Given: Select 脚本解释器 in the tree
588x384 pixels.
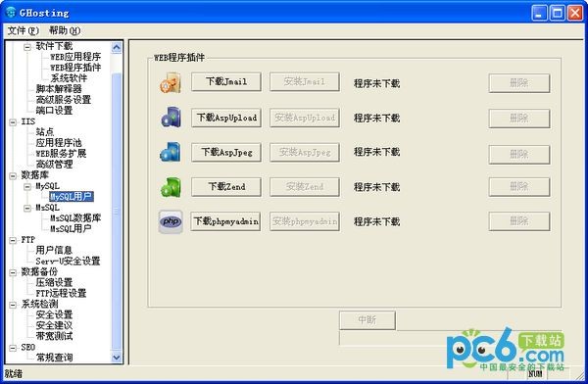Looking at the screenshot, I should (59, 89).
